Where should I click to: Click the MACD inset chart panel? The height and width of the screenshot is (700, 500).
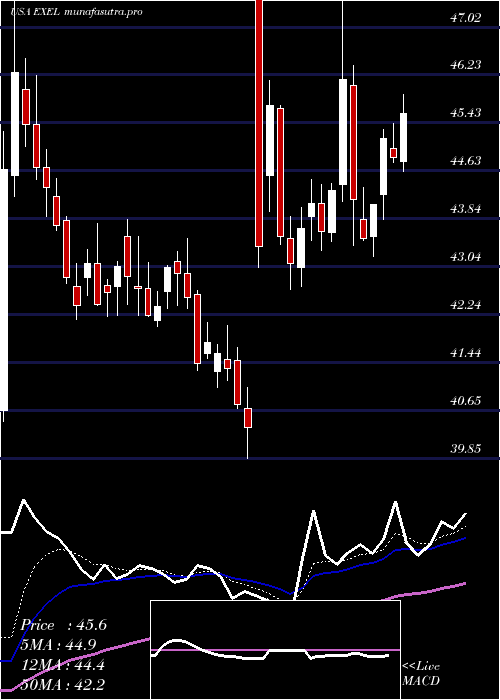point(275,650)
